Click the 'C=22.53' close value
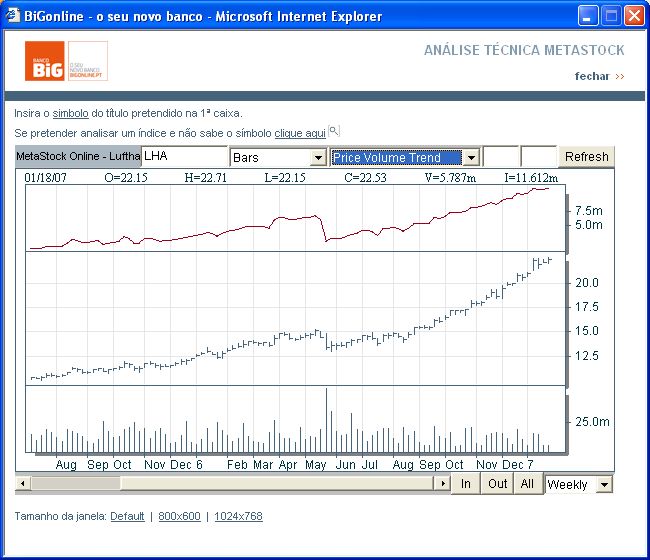 coord(365,178)
